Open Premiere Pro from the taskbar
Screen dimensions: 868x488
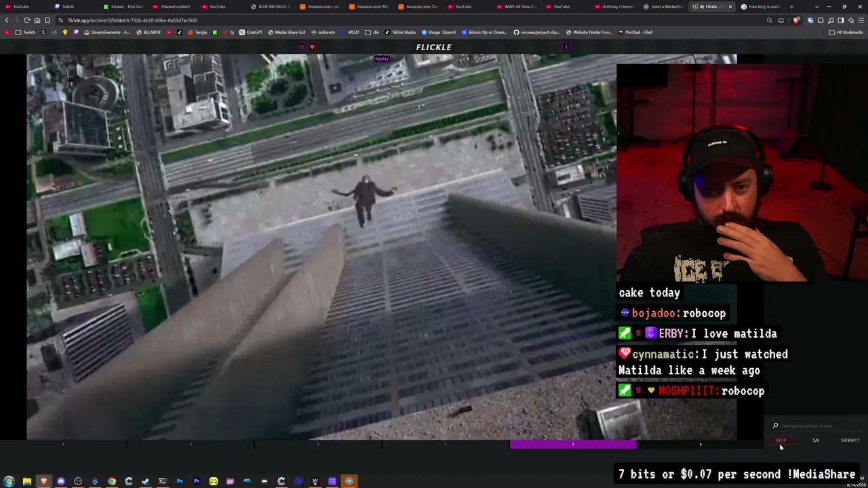197,481
